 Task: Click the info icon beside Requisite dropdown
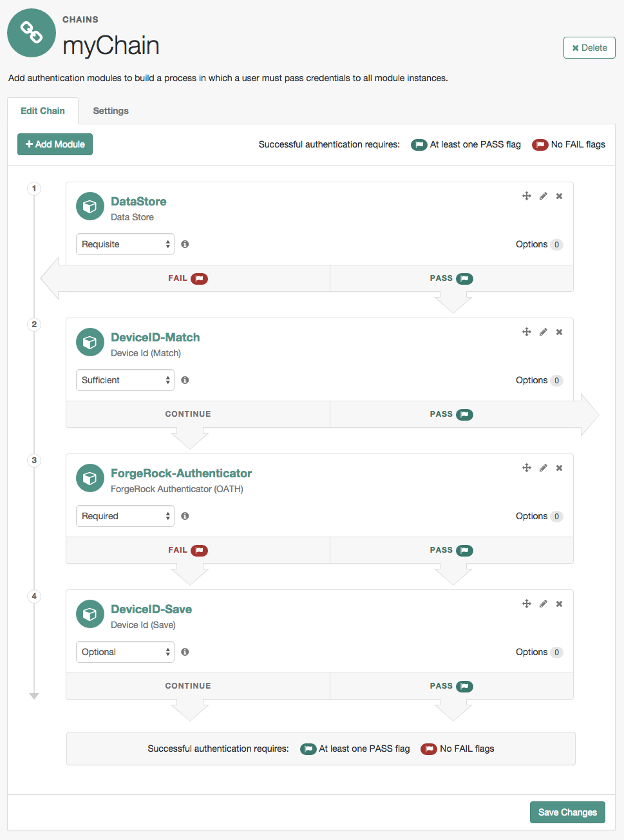click(x=185, y=244)
